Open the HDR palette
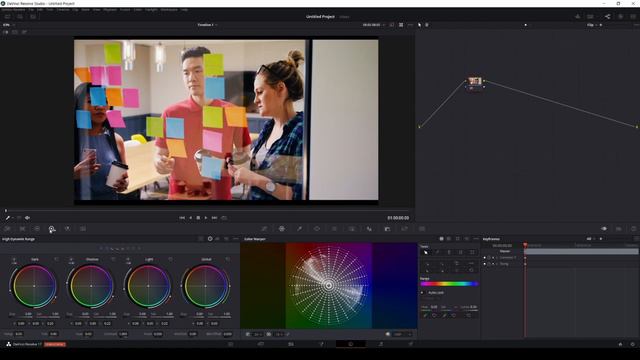The height and width of the screenshot is (360, 640). (x=52, y=229)
